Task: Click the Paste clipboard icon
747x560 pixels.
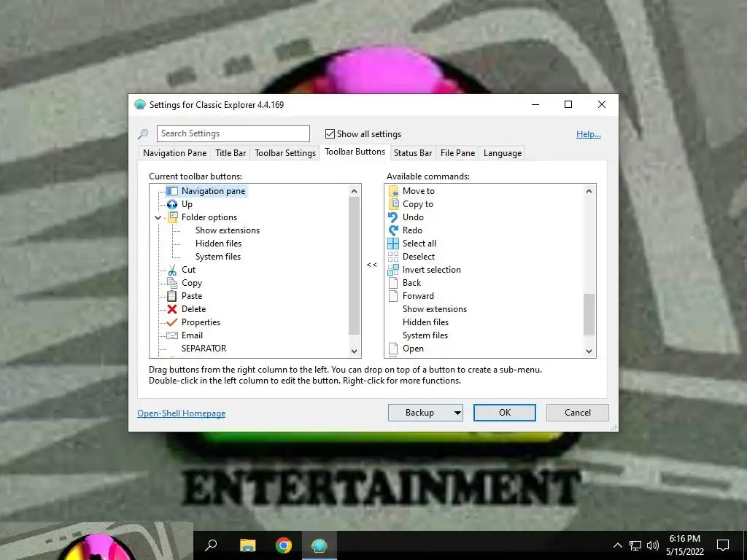Action: click(x=172, y=296)
